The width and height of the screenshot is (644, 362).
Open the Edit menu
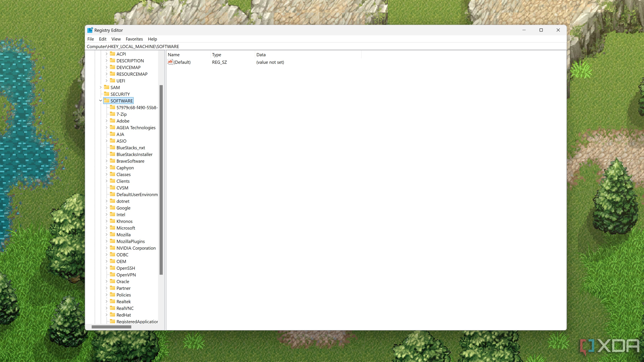102,39
